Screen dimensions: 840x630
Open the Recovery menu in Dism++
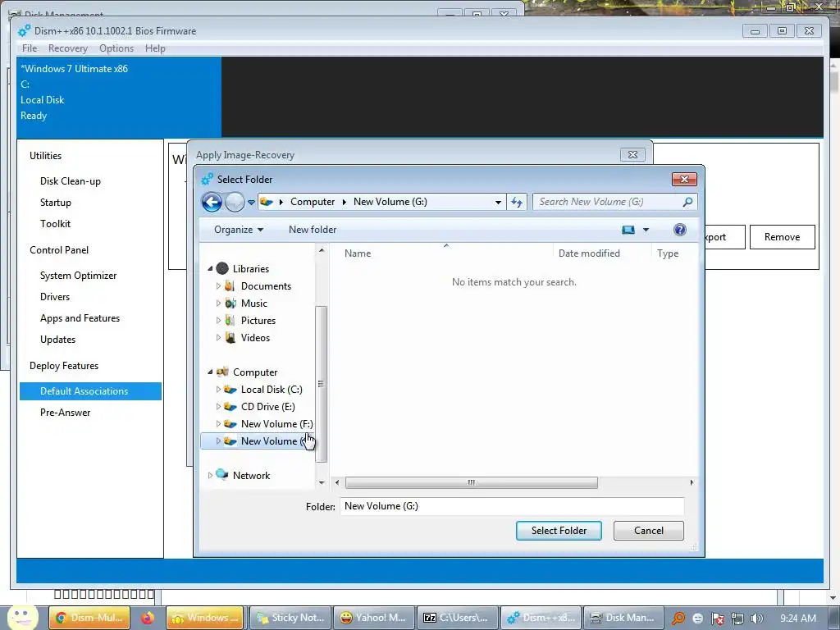click(67, 48)
